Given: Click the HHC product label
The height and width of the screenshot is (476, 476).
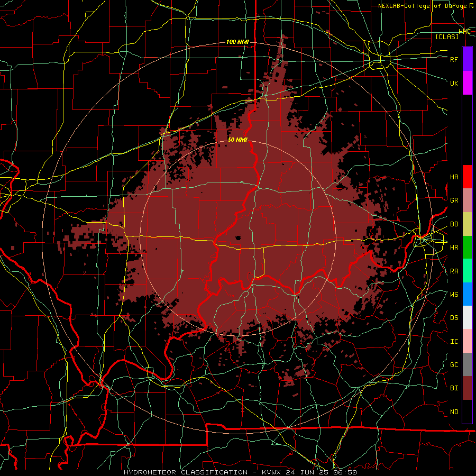Looking at the screenshot, I should click(x=464, y=32).
